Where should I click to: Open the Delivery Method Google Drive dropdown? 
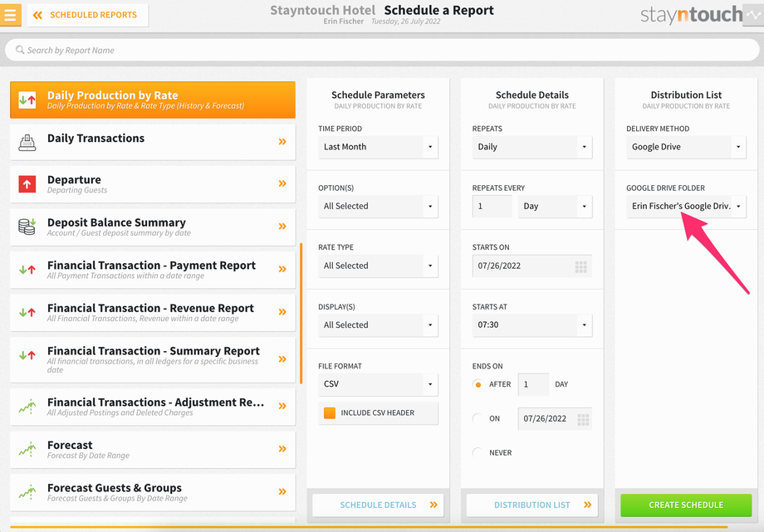pos(686,147)
